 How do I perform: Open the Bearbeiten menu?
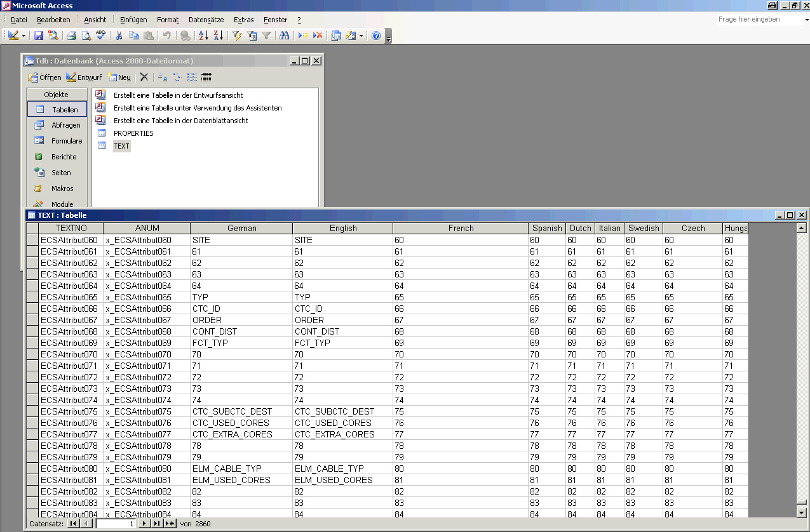(x=53, y=20)
